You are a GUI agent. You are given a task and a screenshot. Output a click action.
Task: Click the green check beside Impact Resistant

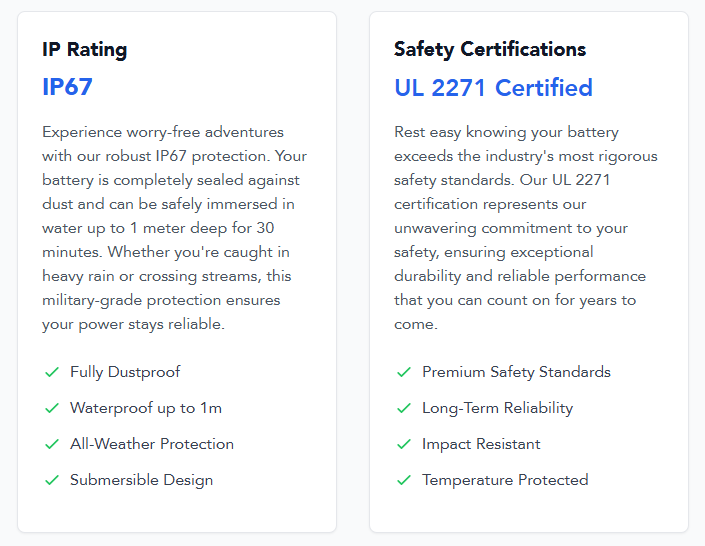pos(404,444)
